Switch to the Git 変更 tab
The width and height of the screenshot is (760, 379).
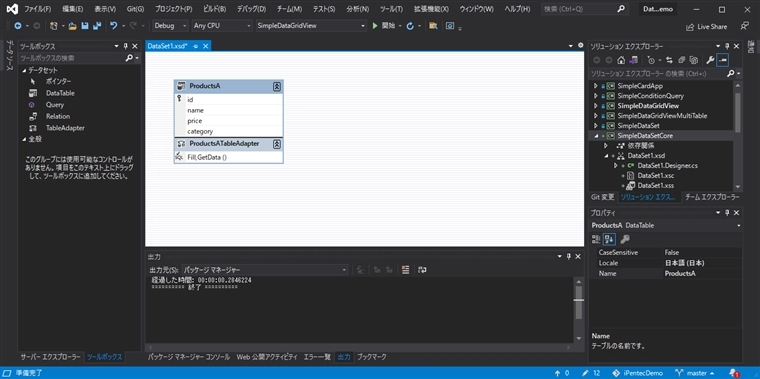[x=602, y=197]
